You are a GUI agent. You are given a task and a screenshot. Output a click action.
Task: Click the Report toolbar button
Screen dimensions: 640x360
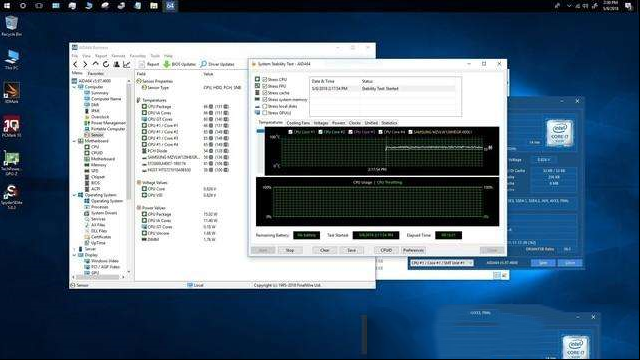tap(149, 64)
